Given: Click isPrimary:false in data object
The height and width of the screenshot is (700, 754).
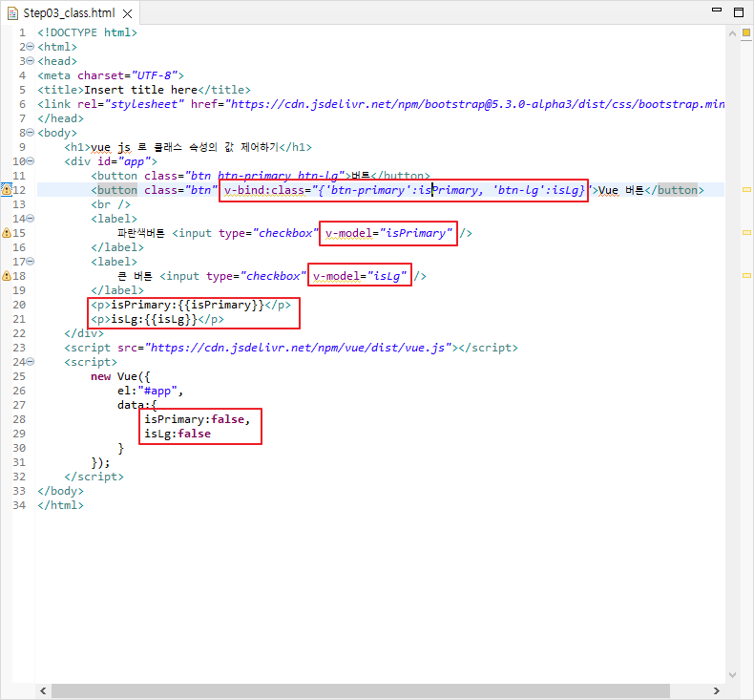Looking at the screenshot, I should coord(198,419).
